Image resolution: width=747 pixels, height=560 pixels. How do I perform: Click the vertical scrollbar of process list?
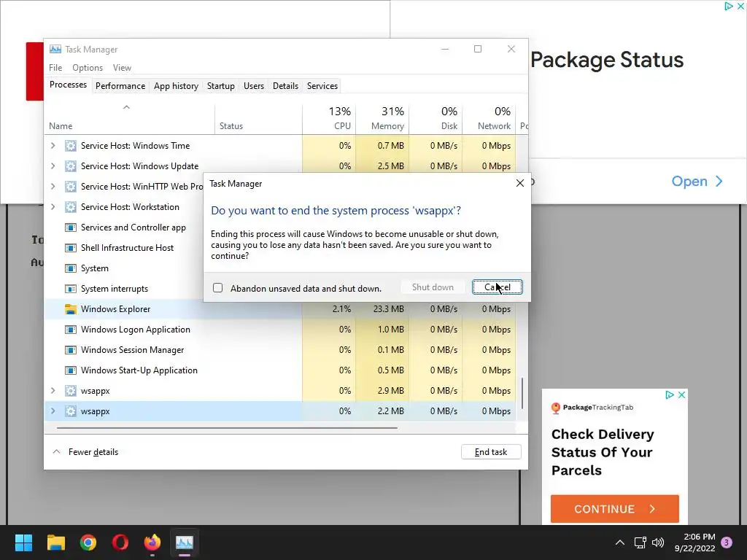[522, 393]
